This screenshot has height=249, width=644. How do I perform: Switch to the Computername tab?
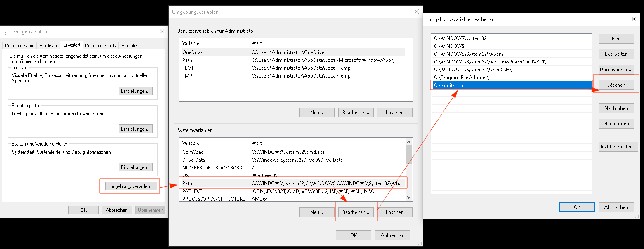20,46
